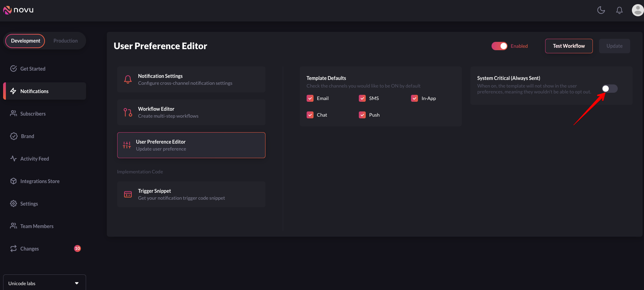Click the Activity Feed pulse icon
The height and width of the screenshot is (290, 644).
tap(13, 158)
